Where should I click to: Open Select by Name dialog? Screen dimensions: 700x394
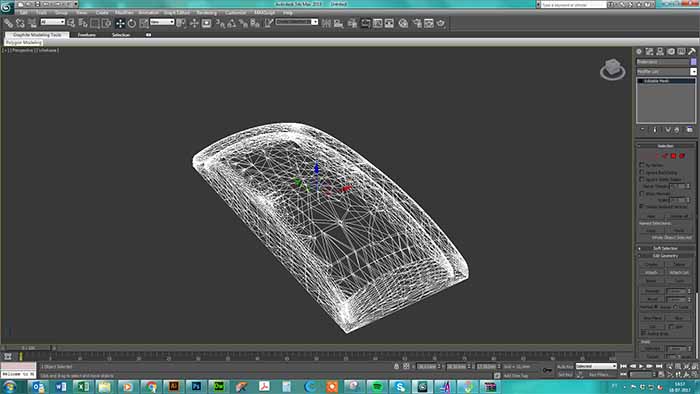point(83,23)
